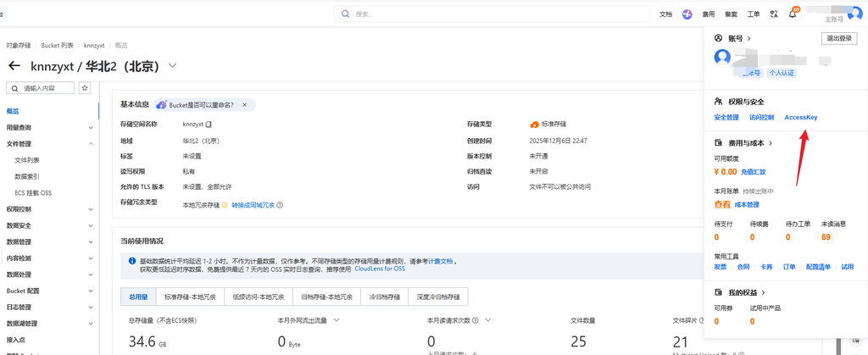
Task: Open 数据索引 in the sidebar
Action: pyautogui.click(x=27, y=176)
